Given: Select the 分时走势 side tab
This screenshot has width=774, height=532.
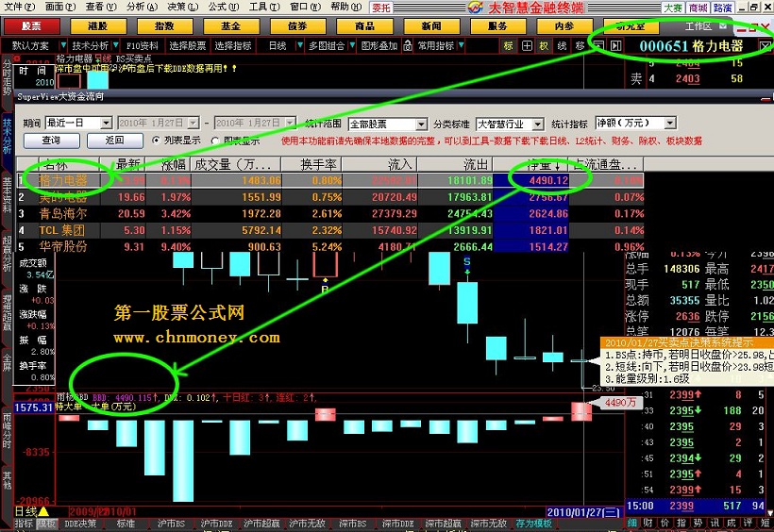Looking at the screenshot, I should tap(7, 77).
